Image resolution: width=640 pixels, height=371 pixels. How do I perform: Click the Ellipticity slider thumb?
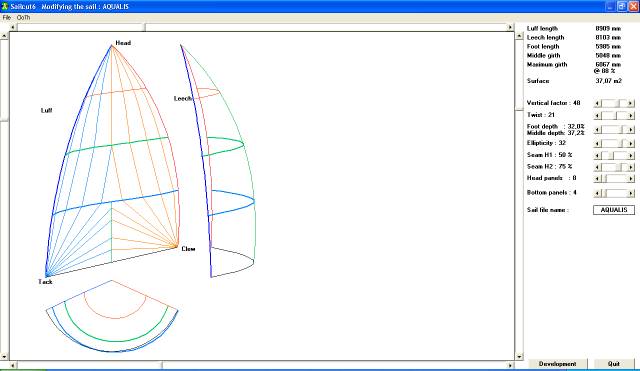621,144
